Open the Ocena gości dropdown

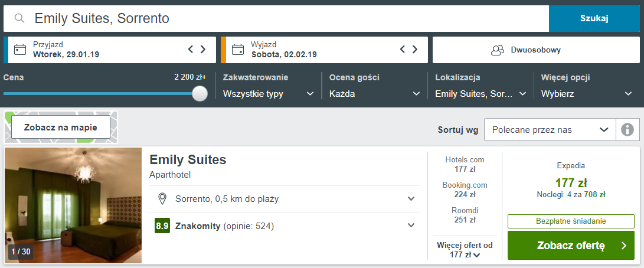pyautogui.click(x=375, y=94)
